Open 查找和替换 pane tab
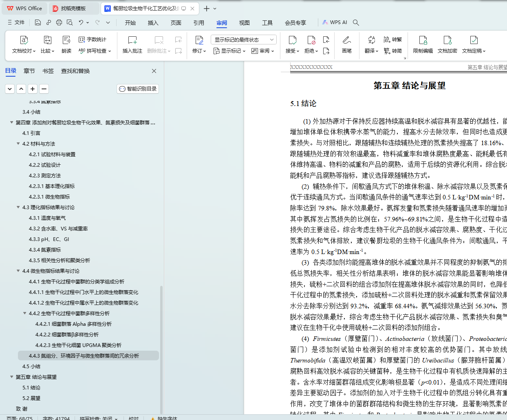This screenshot has width=507, height=420. click(75, 71)
